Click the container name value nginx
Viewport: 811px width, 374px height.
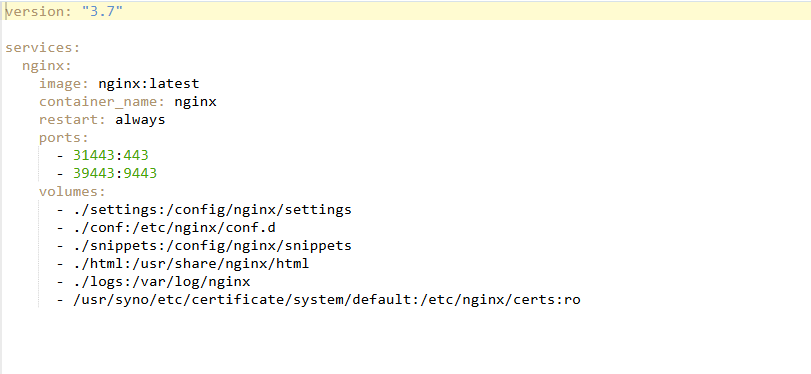[x=195, y=101]
